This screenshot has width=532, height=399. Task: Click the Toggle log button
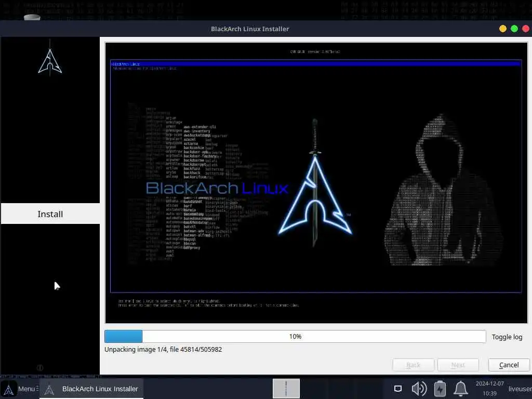tap(507, 337)
